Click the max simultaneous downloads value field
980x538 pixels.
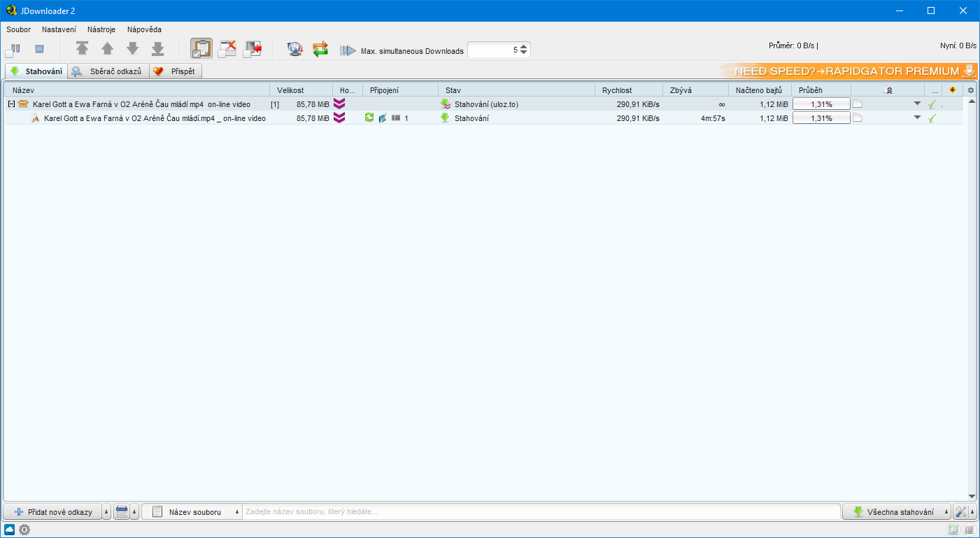494,50
